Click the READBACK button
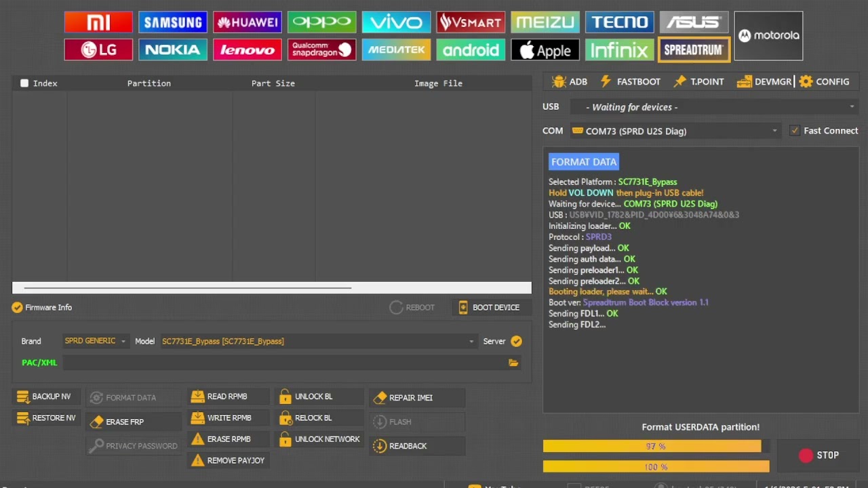Image resolution: width=868 pixels, height=488 pixels. (417, 446)
